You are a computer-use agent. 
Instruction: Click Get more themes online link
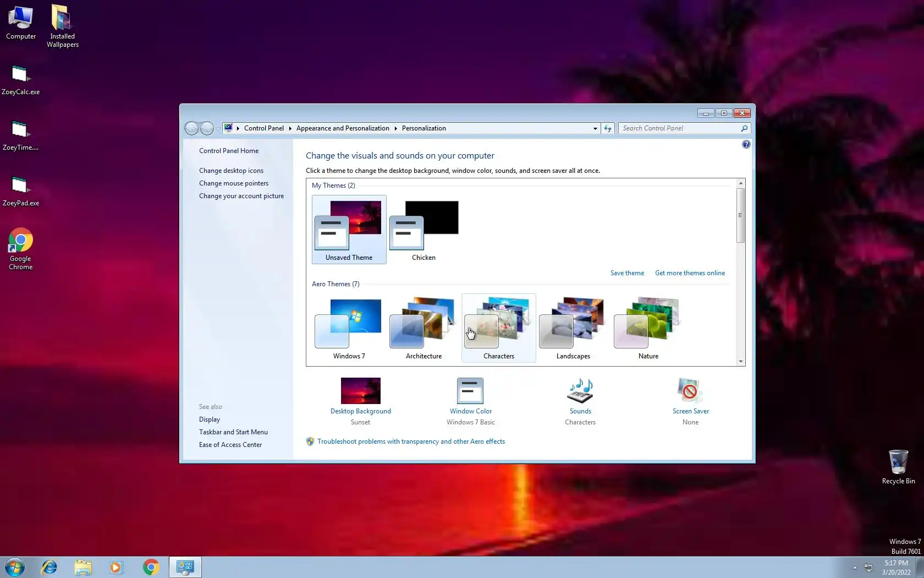coord(690,273)
